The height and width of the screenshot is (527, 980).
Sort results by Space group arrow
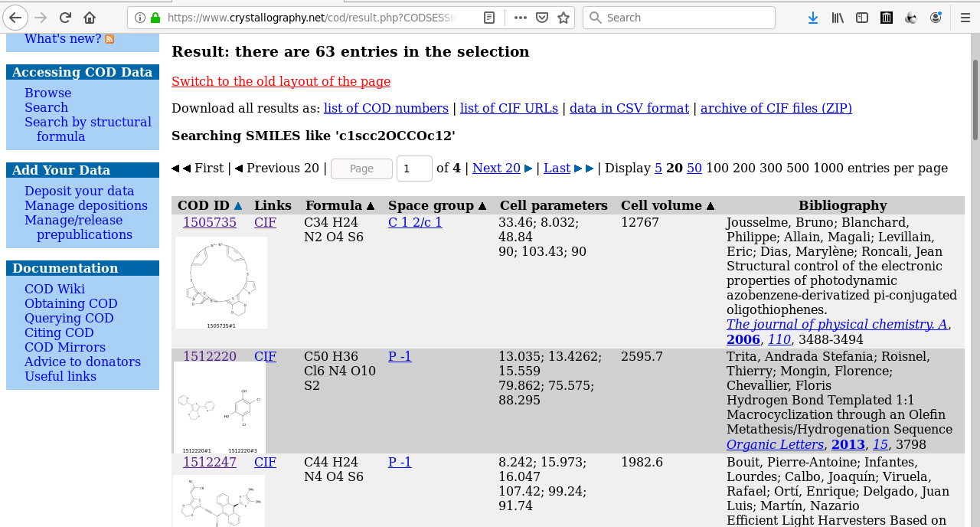click(482, 206)
